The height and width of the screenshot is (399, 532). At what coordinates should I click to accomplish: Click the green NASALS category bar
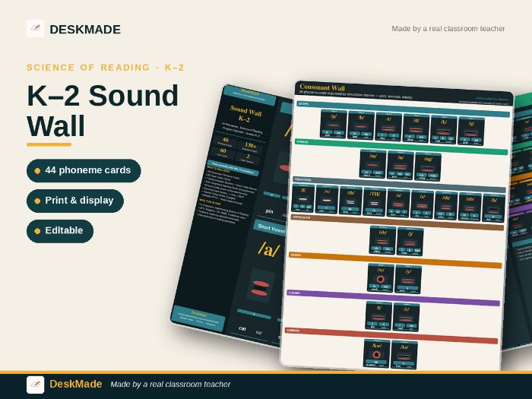point(401,147)
